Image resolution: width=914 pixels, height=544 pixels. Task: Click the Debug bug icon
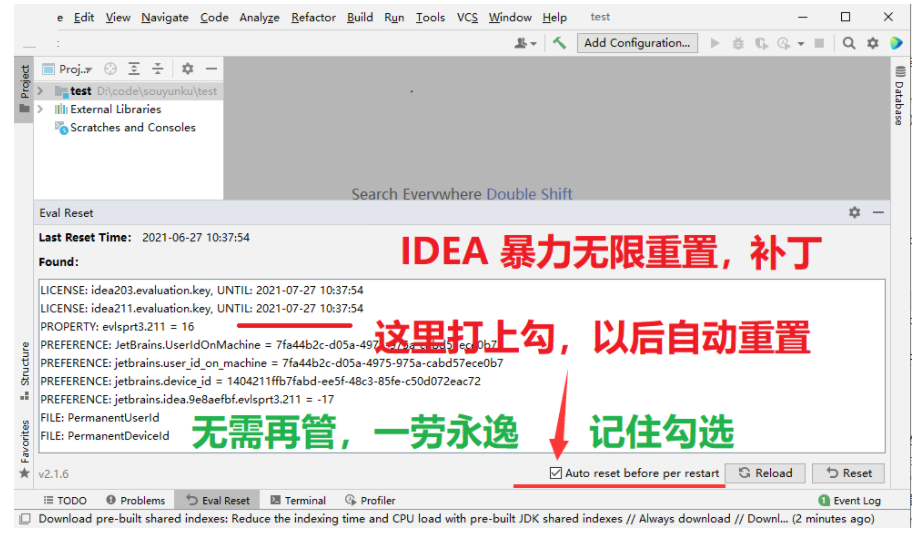point(738,43)
